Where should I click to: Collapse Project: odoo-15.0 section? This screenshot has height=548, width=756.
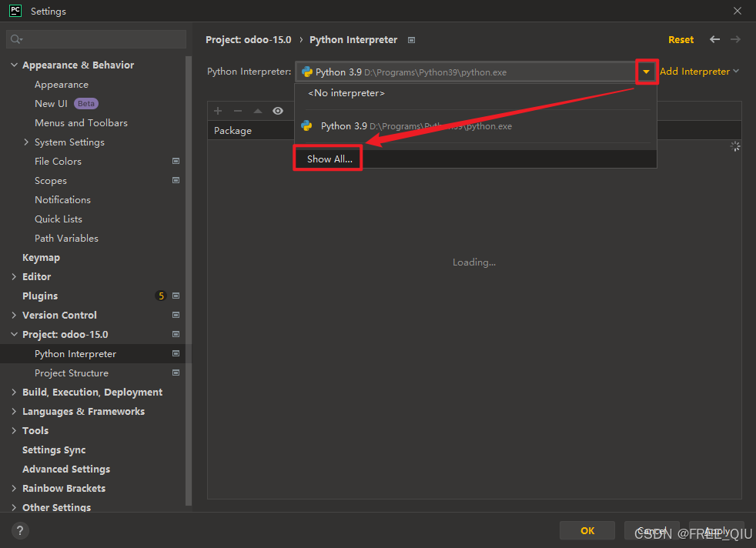[14, 334]
